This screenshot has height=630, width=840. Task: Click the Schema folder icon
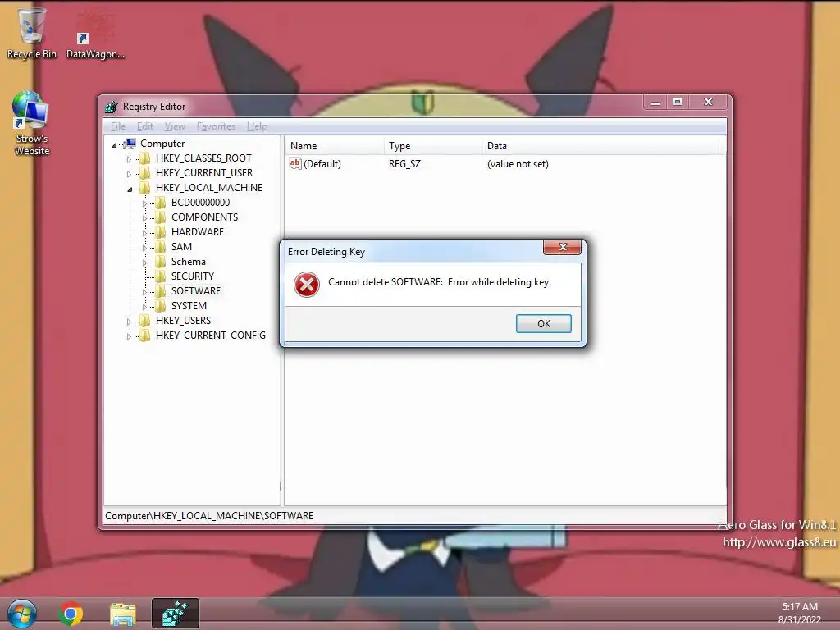(160, 262)
